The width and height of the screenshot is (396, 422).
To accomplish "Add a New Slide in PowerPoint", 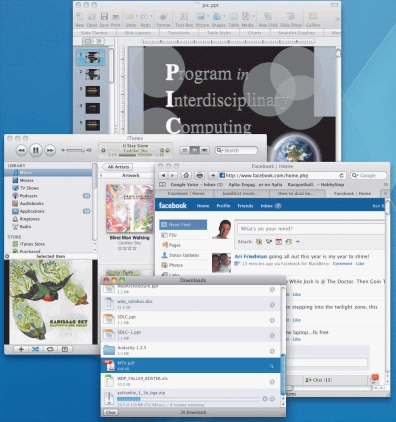I will (268, 19).
